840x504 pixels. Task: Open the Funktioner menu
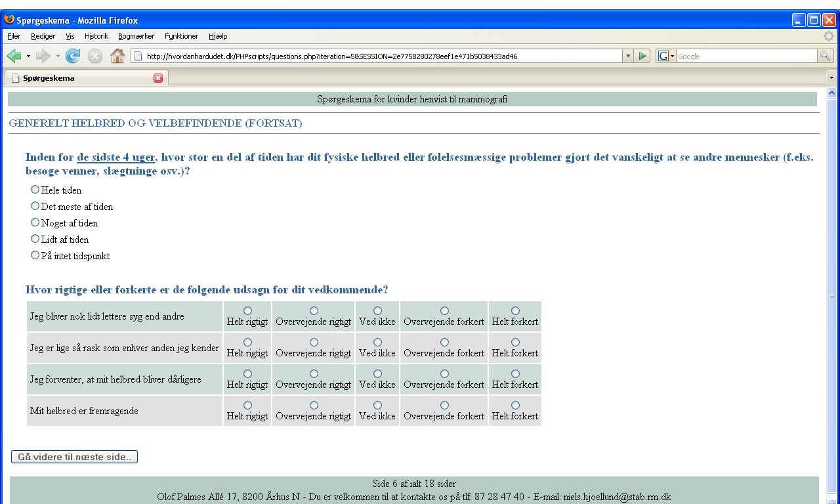(181, 36)
